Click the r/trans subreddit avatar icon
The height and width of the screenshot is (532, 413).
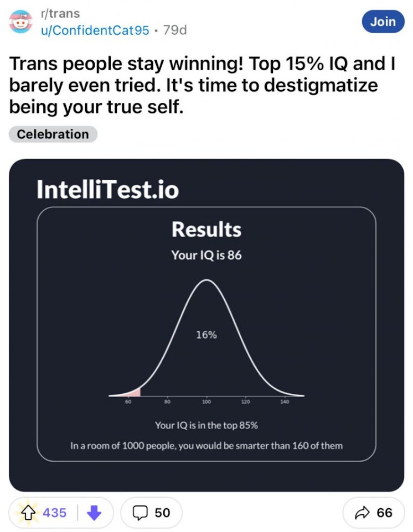click(20, 22)
